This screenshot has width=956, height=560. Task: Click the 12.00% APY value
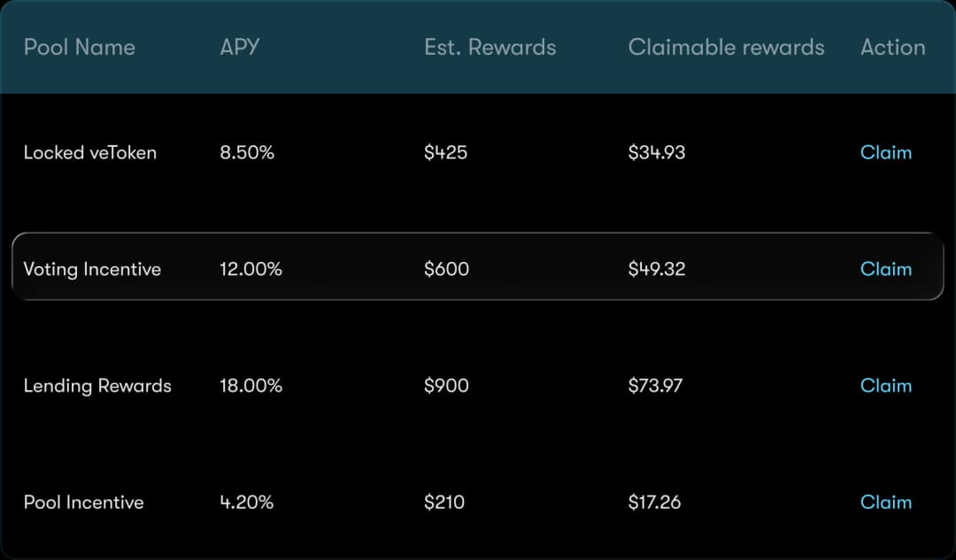click(251, 269)
